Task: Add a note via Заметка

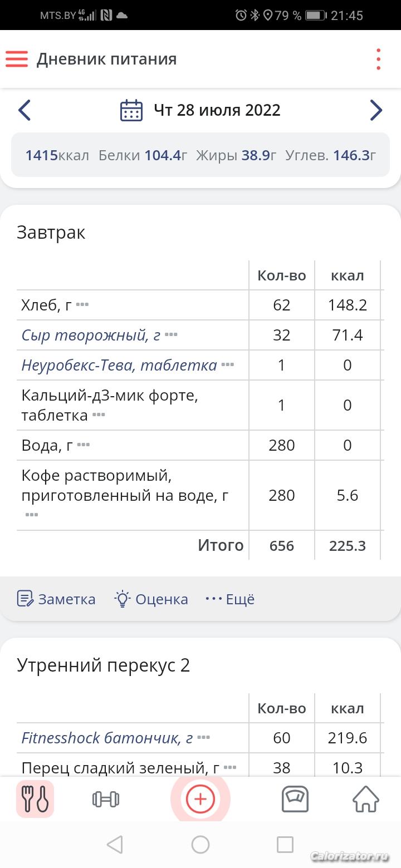Action: point(56,599)
